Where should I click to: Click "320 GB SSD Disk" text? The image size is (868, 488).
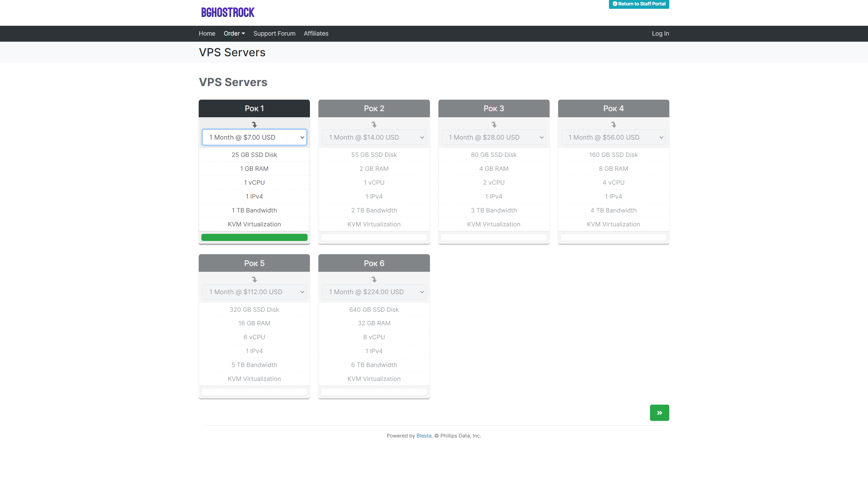(x=254, y=310)
